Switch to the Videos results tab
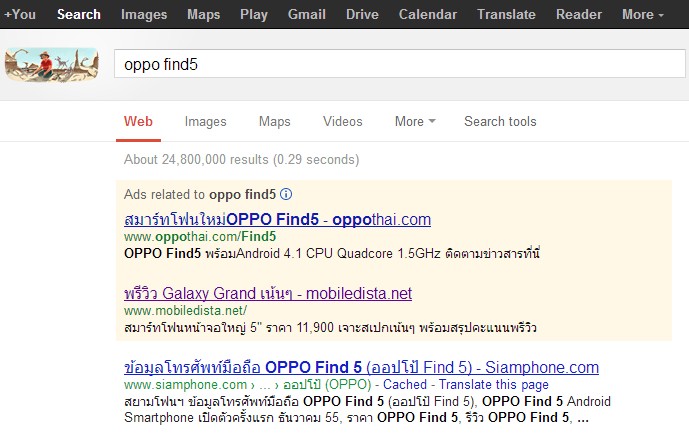 click(x=342, y=121)
